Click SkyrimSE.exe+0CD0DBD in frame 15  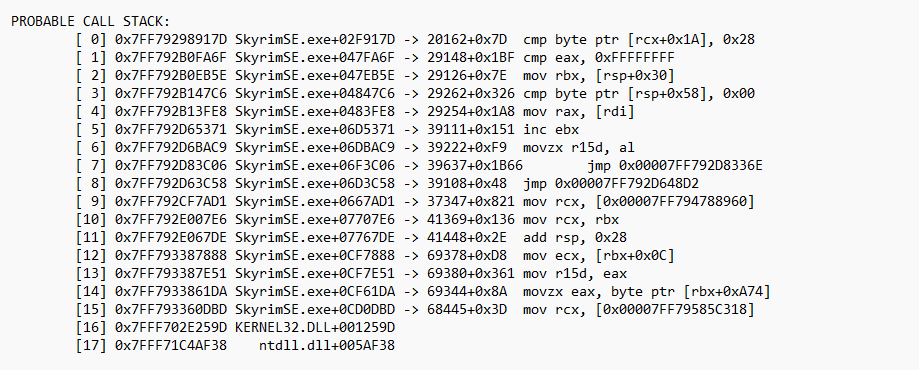pos(315,309)
